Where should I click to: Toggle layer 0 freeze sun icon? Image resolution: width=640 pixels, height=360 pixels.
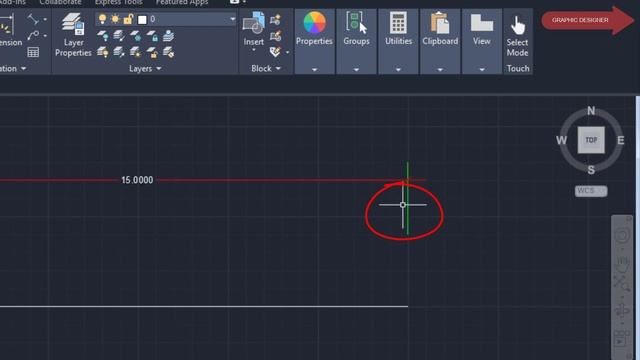click(116, 19)
